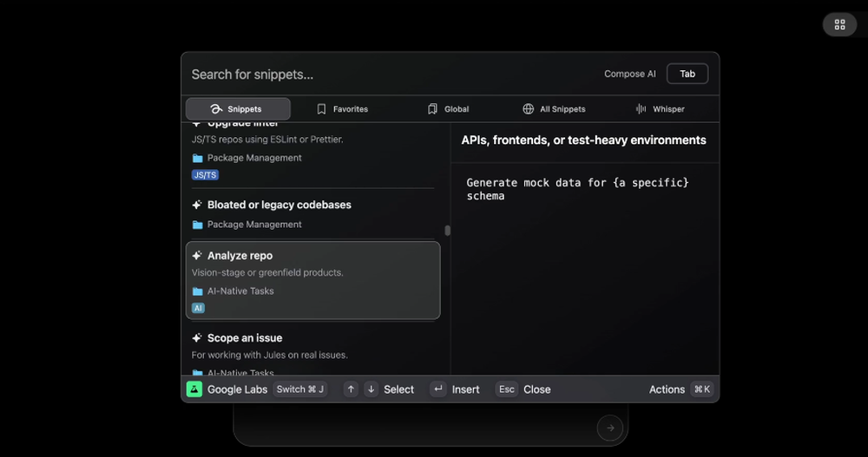Click the up arrow key icon

point(351,389)
